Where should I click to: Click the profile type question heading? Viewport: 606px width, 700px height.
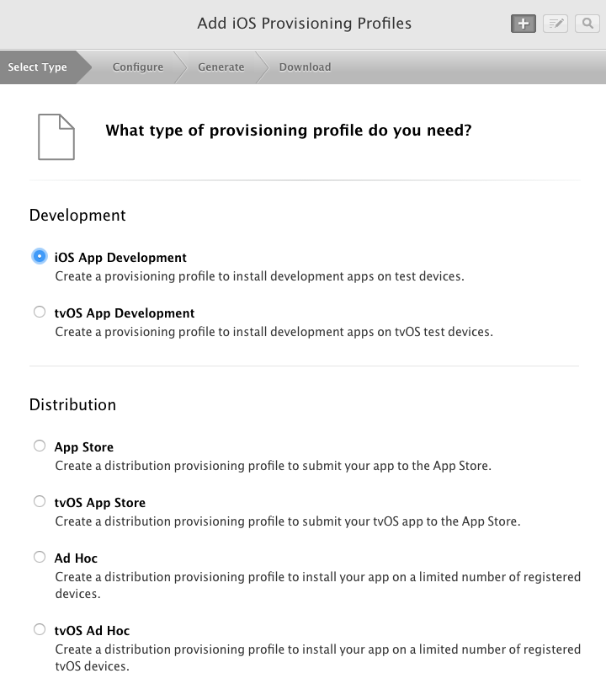288,131
